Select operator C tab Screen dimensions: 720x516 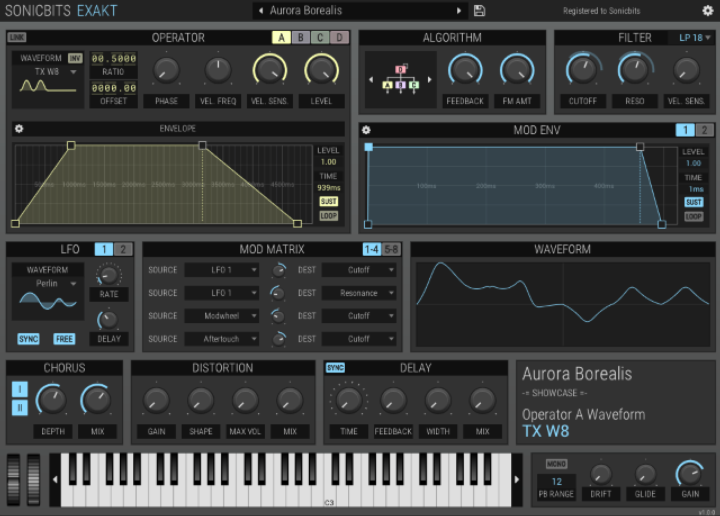point(320,37)
